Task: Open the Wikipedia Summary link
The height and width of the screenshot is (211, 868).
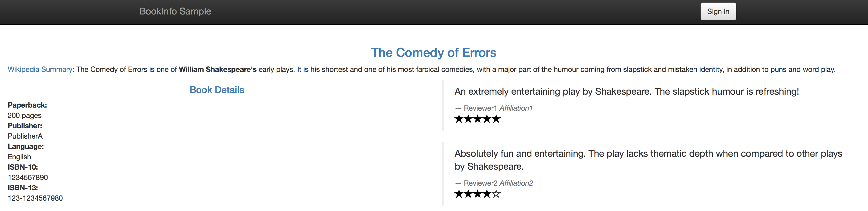Action: pos(40,70)
